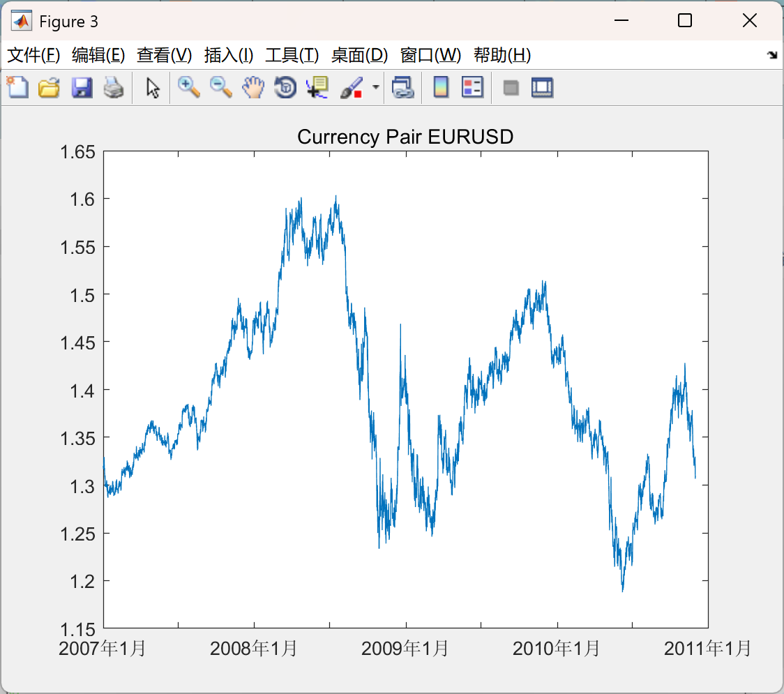784x694 pixels.
Task: Open the 帮助(H) menu
Action: 502,55
